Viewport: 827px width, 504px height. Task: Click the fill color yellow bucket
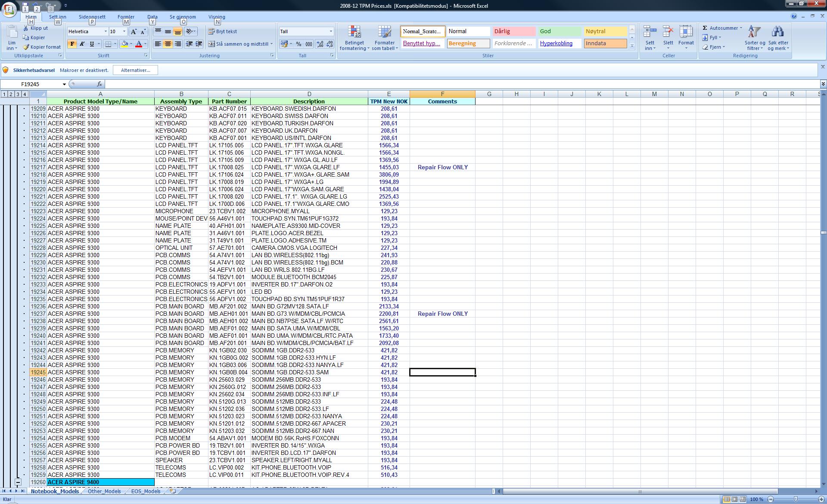pyautogui.click(x=124, y=44)
